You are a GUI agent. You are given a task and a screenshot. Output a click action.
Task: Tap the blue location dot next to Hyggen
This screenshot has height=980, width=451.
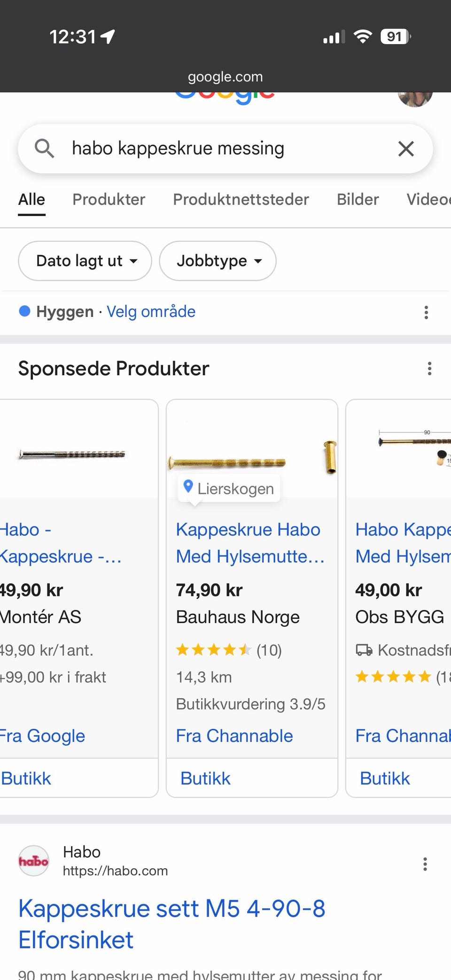click(x=24, y=311)
